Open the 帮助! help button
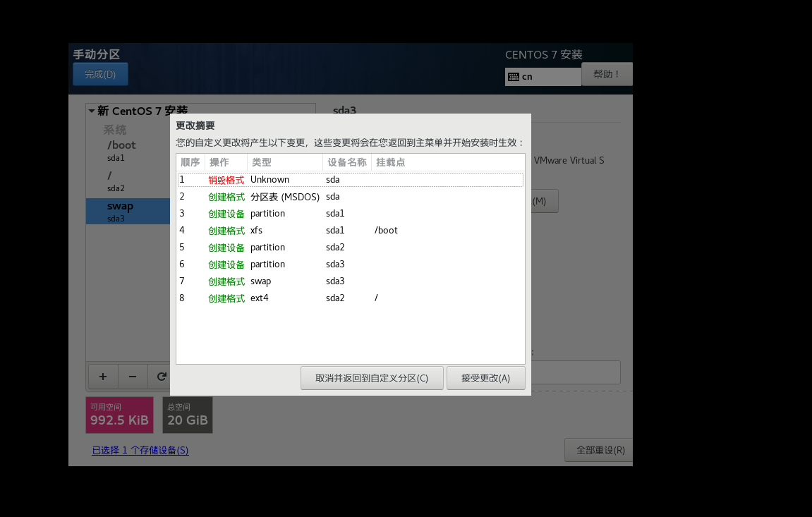The image size is (812, 517). tap(607, 74)
